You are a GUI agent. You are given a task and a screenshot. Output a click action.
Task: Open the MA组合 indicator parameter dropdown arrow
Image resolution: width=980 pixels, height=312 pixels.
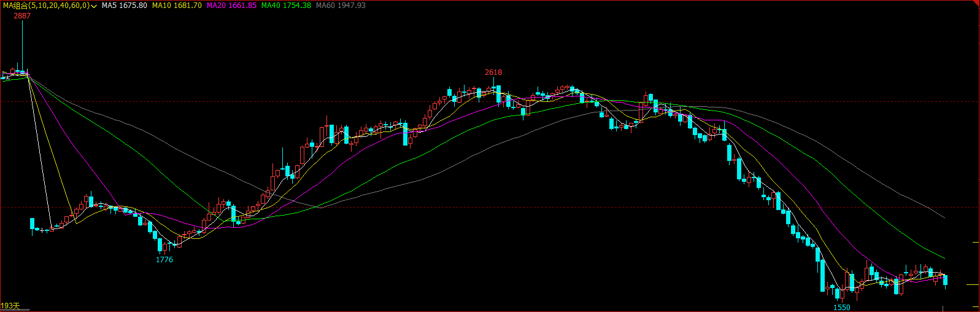click(94, 6)
